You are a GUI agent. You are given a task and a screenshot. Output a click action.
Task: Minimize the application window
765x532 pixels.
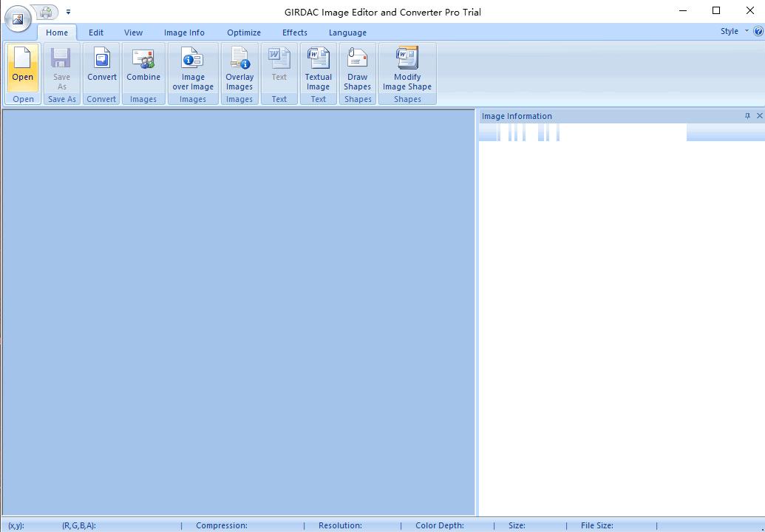(x=683, y=11)
